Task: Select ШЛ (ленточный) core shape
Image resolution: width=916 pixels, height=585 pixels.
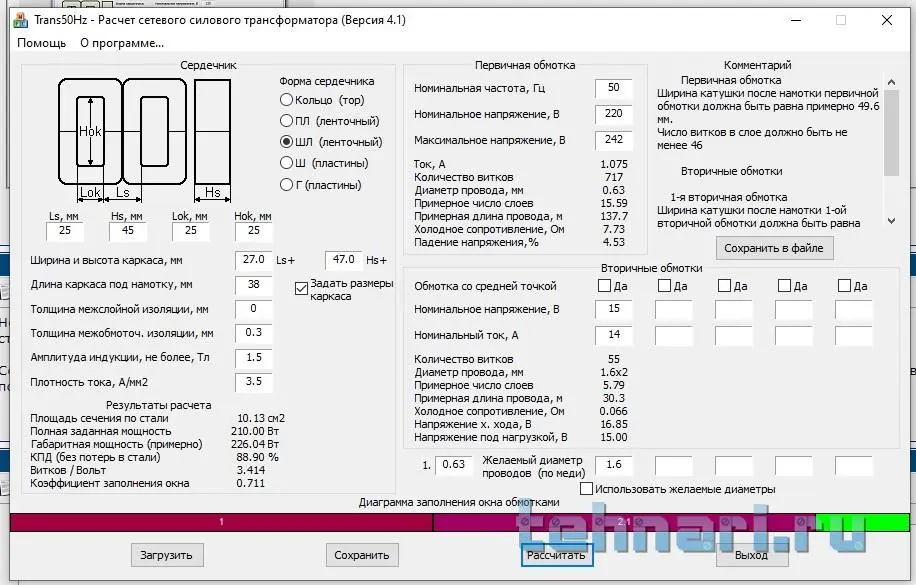Action: click(331, 142)
